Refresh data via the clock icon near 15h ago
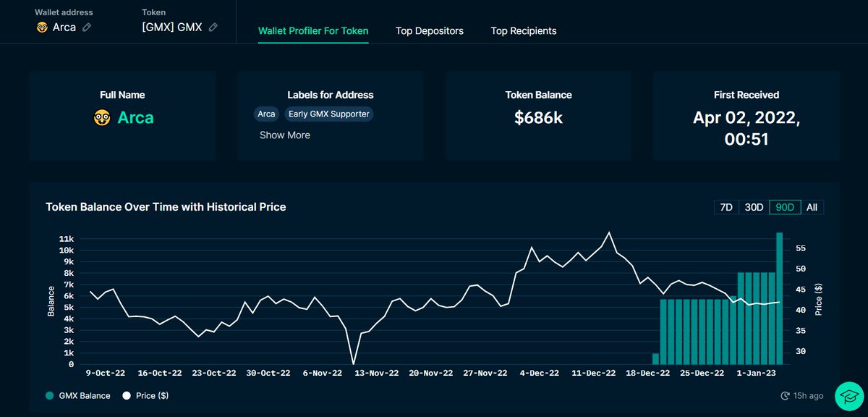The height and width of the screenshot is (417, 868). [786, 395]
